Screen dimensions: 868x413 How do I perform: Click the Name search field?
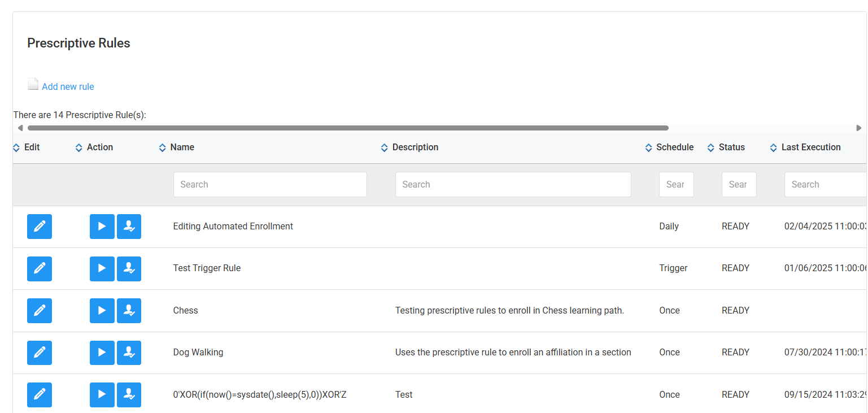tap(270, 185)
